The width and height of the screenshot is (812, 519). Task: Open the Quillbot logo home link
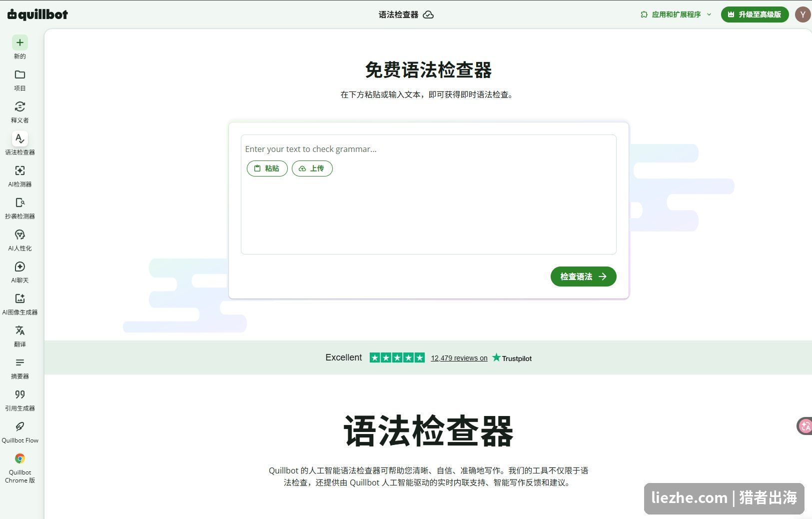point(37,14)
